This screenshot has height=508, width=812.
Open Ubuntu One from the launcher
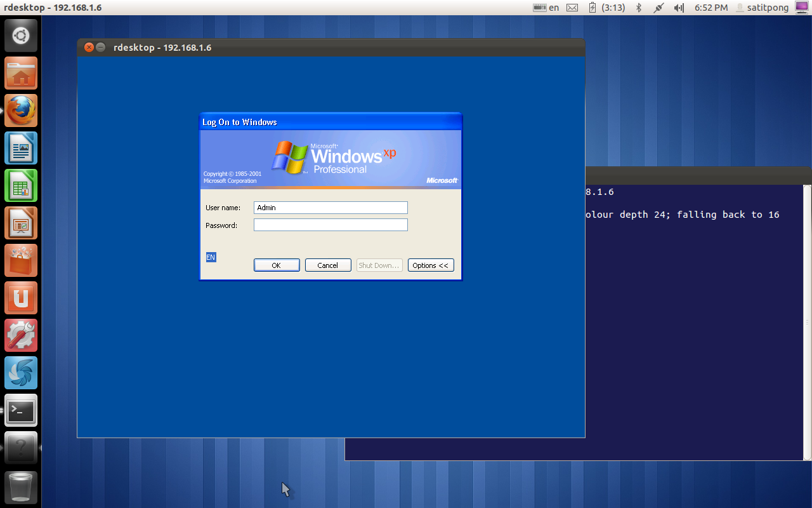click(20, 298)
